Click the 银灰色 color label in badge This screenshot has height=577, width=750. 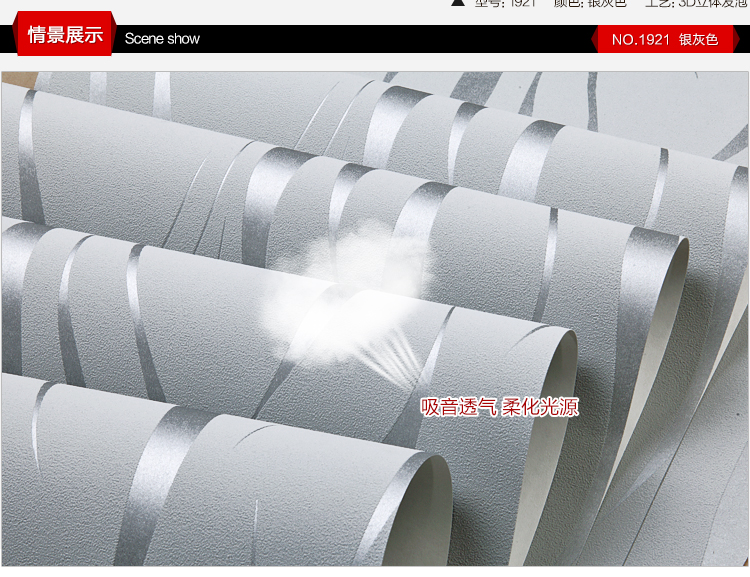(698, 40)
